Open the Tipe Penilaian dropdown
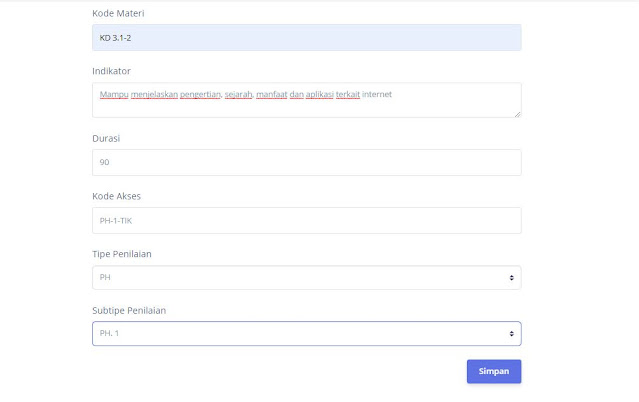The image size is (639, 402). (306, 277)
